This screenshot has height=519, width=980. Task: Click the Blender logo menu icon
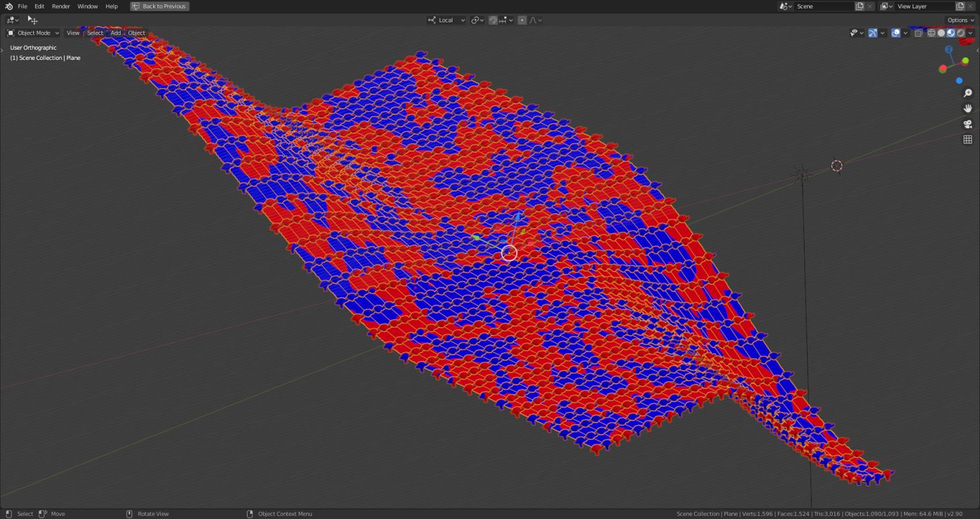pos(8,6)
